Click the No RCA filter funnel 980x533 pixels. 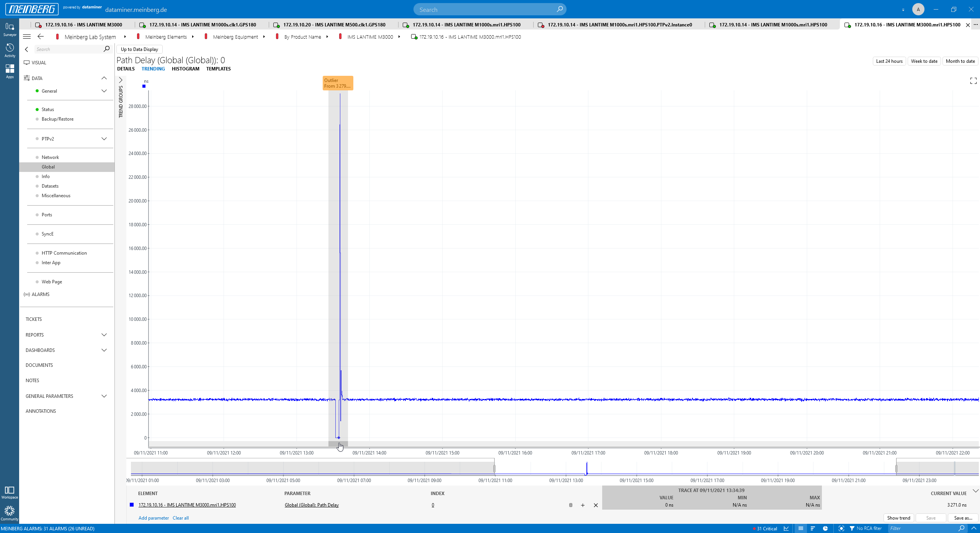(852, 528)
